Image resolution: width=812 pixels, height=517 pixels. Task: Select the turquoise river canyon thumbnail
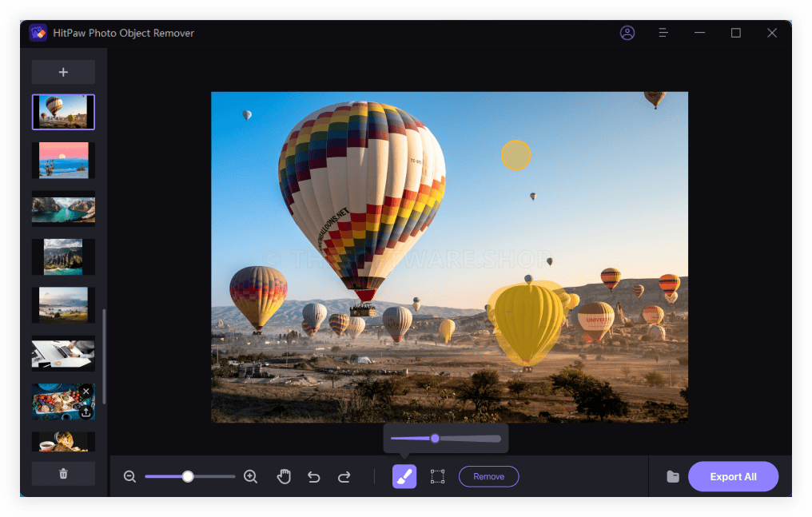tap(63, 209)
